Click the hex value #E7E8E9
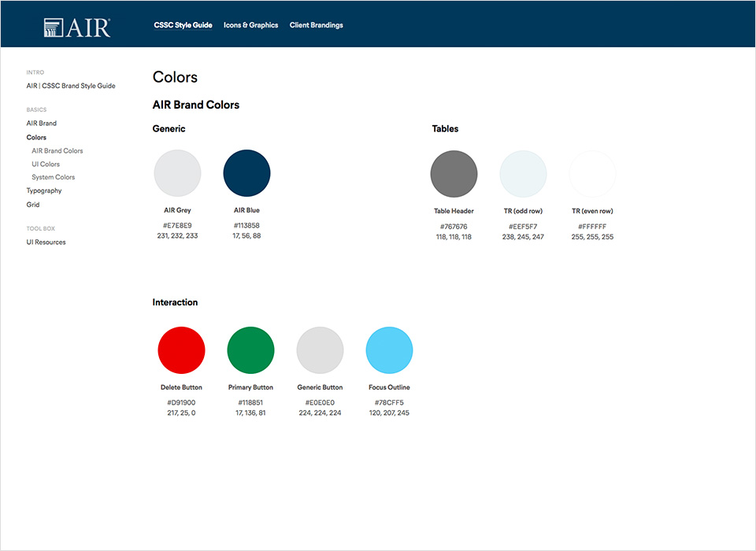Viewport: 756px width, 551px height. pos(177,226)
